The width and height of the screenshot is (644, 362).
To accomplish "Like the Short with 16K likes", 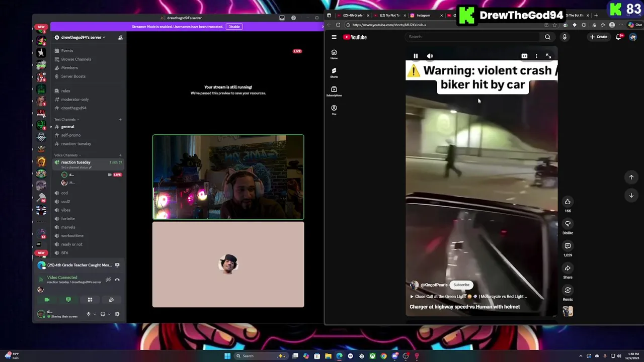I will [x=568, y=202].
